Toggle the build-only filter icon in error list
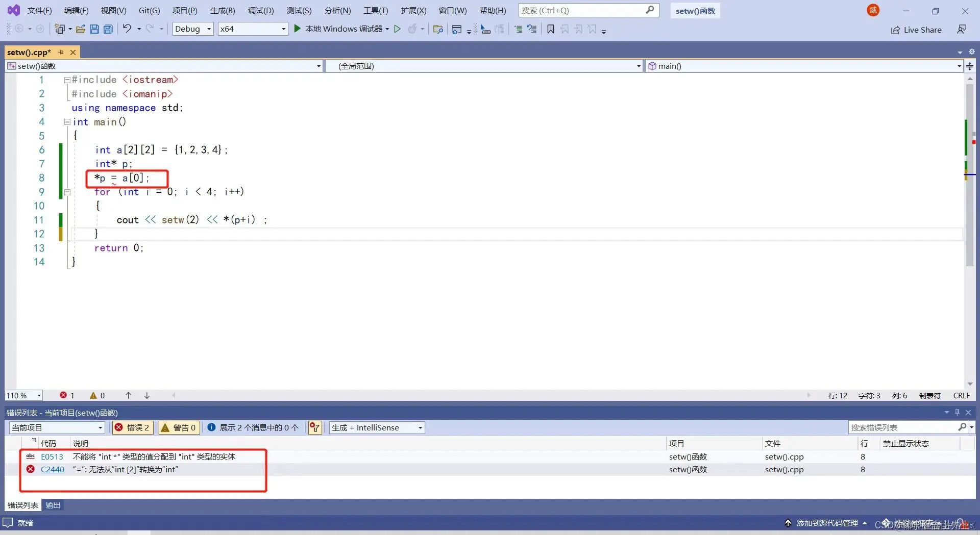The image size is (980, 535). click(315, 427)
